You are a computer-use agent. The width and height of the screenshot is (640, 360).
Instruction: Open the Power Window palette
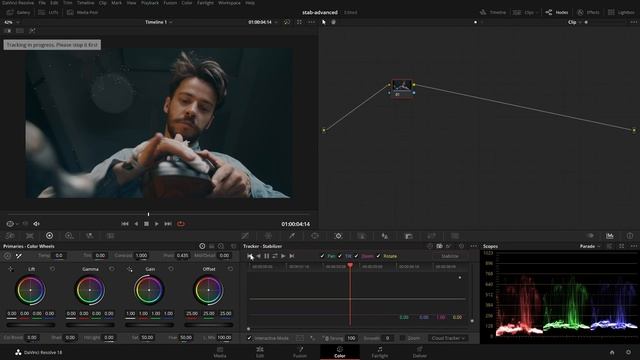click(x=315, y=236)
